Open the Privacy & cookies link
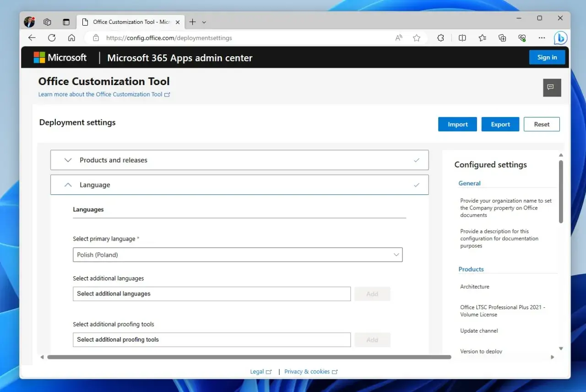 click(x=311, y=371)
